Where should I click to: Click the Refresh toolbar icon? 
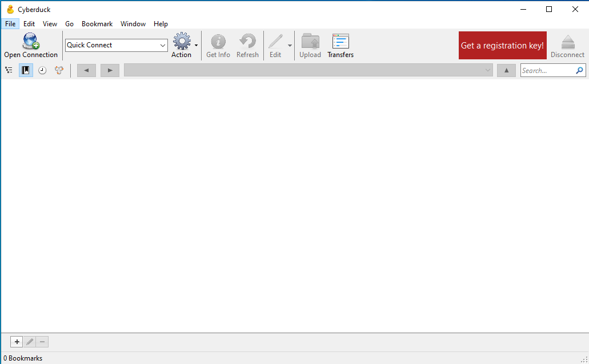[x=247, y=41]
